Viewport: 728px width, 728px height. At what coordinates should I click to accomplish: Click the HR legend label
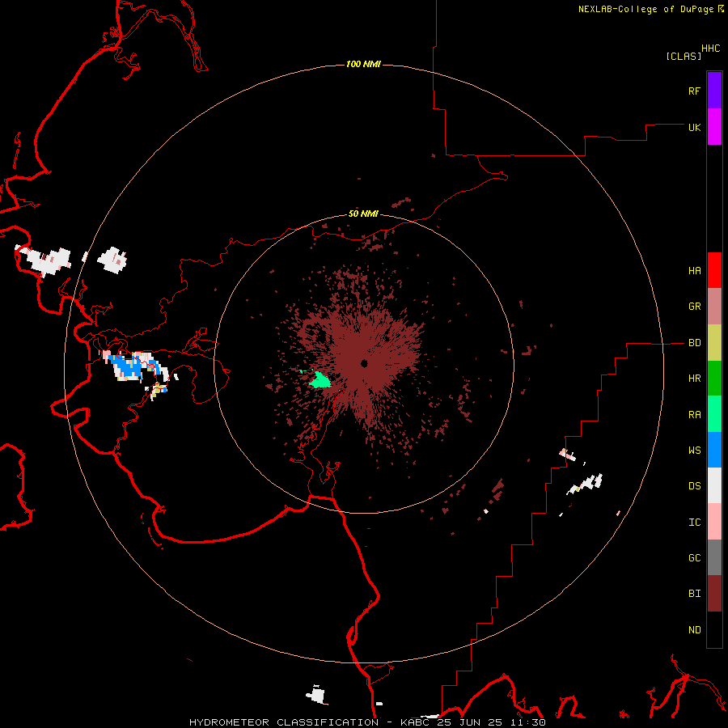click(x=694, y=379)
